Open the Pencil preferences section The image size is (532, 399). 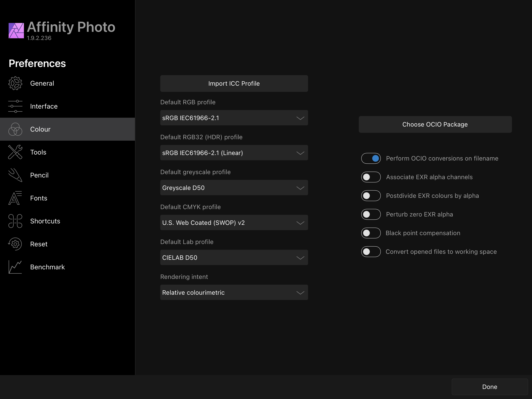tap(67, 175)
